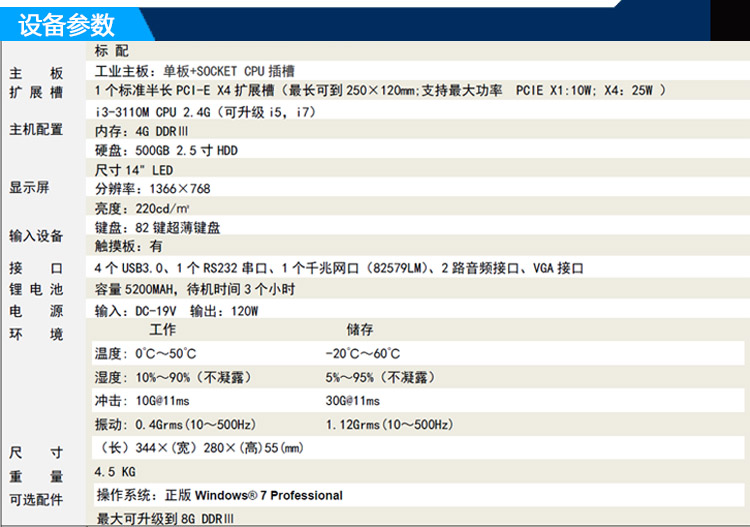
Task: Click the 可选配件 row label
Action: pos(36,499)
